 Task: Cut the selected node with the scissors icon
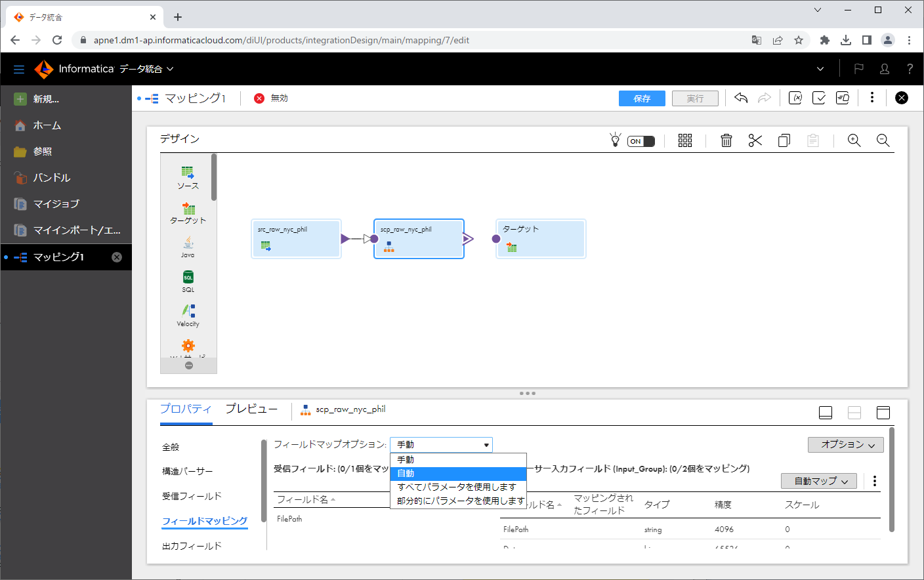click(x=755, y=140)
